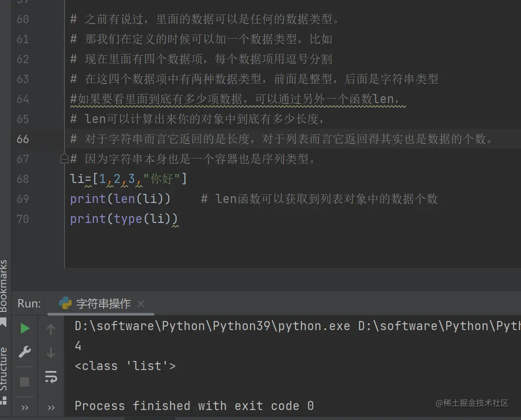Click the python.exe path in console output
This screenshot has width=521, height=420.
tap(212, 326)
